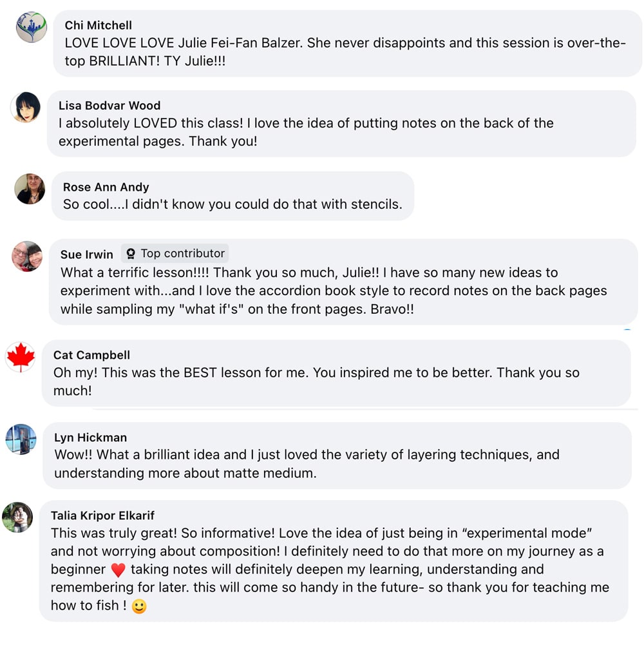Screen dimensions: 644x645
Task: Open Lisa Bodvar Wood's avatar photo
Action: (x=26, y=107)
